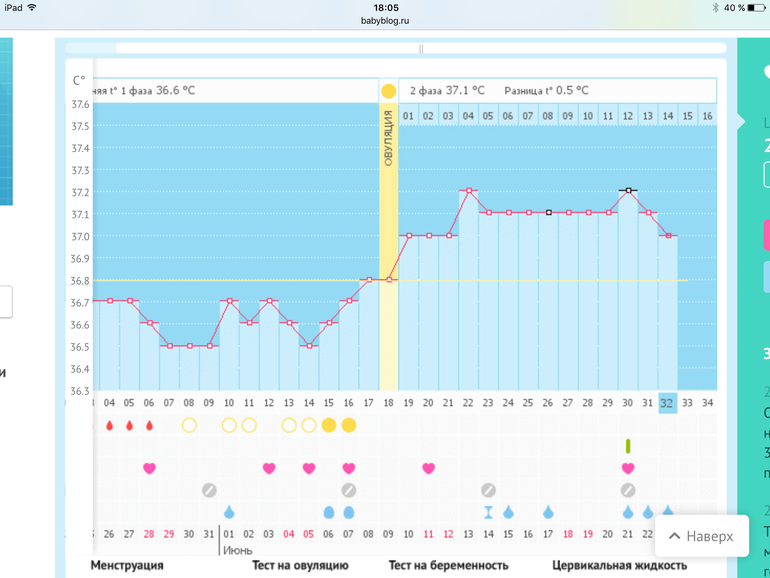Click the red menstruation drop on cycle day 04
This screenshot has height=578, width=770.
tap(109, 425)
